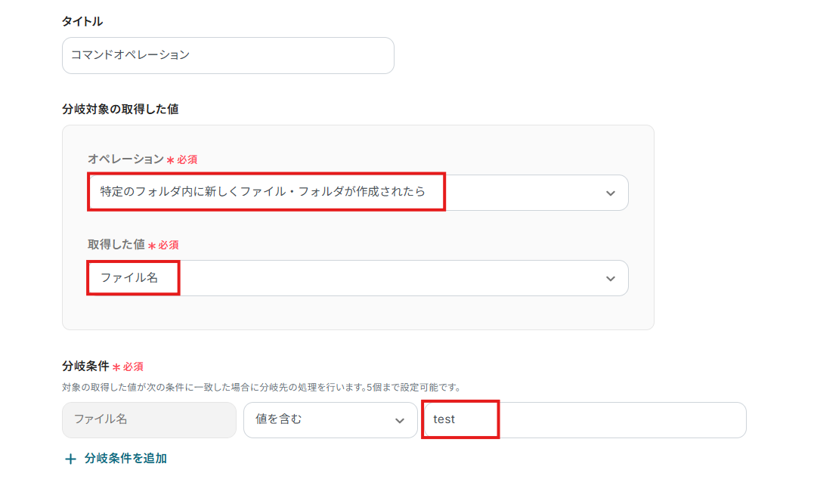Click the オペレーション field label

click(x=125, y=159)
